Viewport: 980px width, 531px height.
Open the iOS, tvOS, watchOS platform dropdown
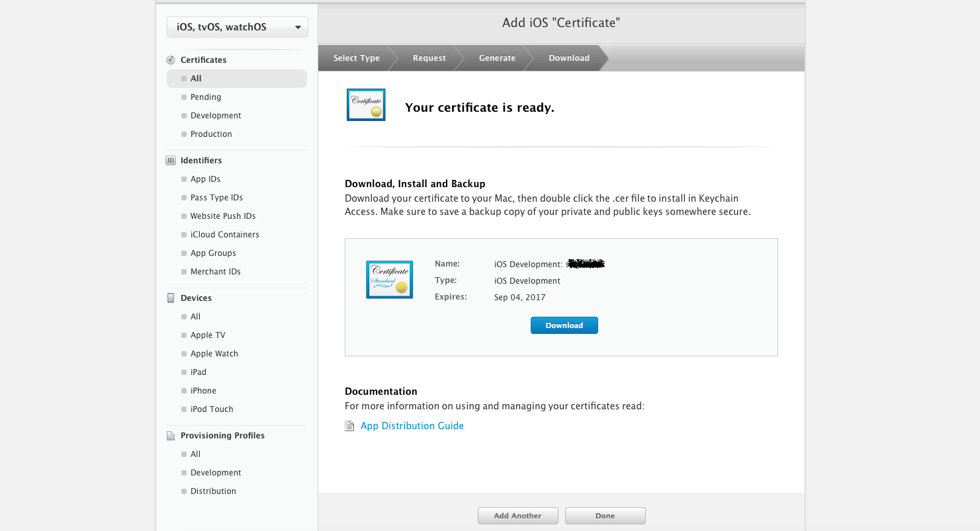coord(237,27)
